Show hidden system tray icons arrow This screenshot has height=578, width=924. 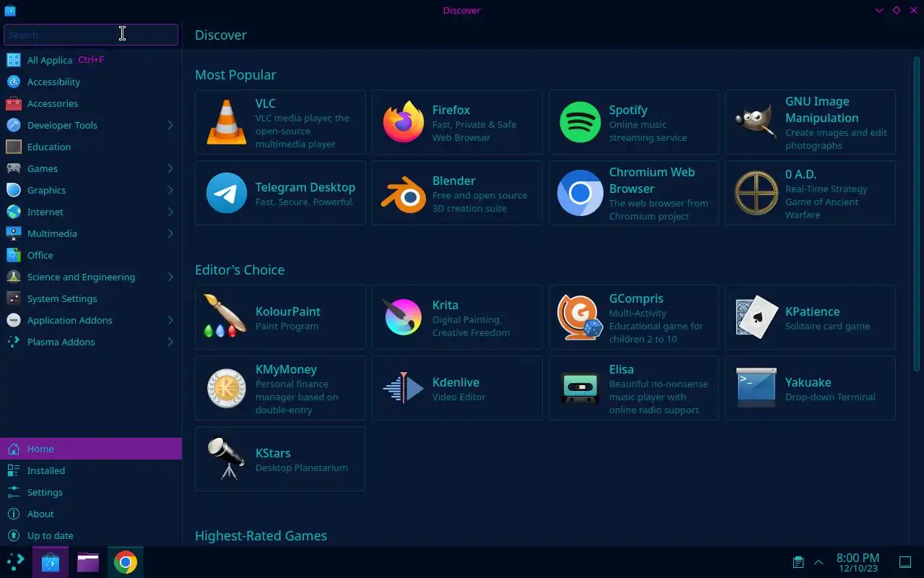(819, 562)
